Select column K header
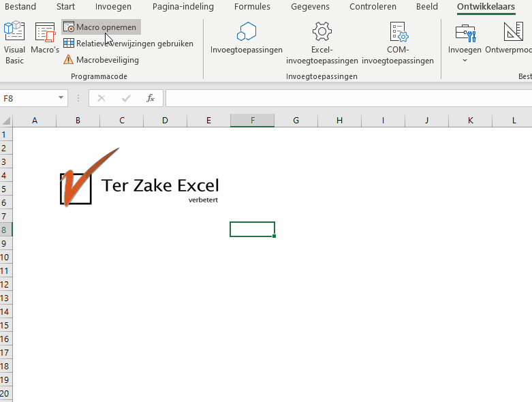This screenshot has height=402, width=532. (470, 121)
